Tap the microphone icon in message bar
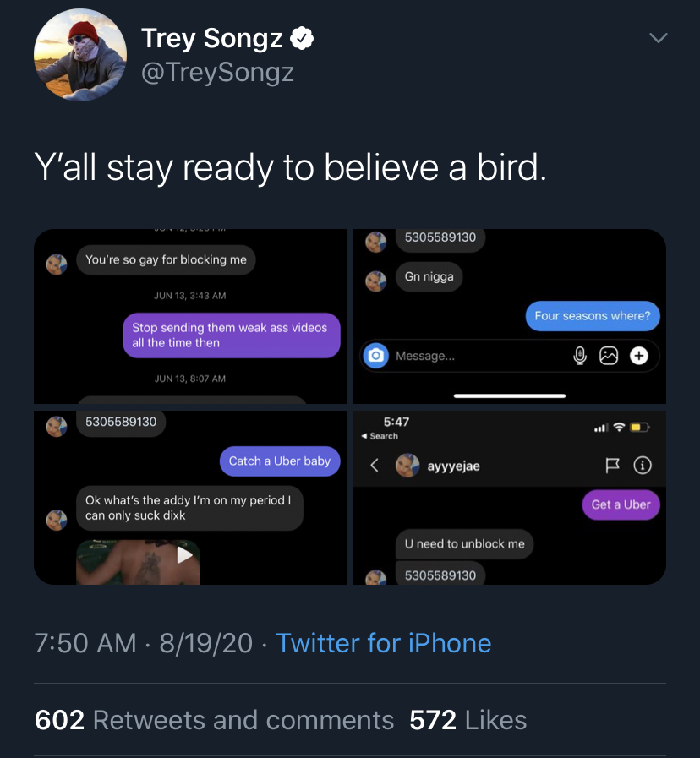Viewport: 700px width, 758px height. (580, 357)
